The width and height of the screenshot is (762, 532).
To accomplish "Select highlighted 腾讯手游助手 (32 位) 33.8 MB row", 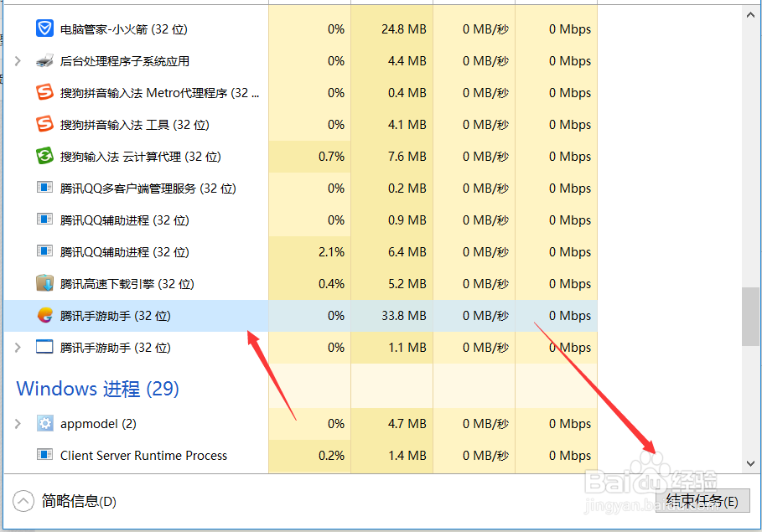I will click(x=300, y=316).
